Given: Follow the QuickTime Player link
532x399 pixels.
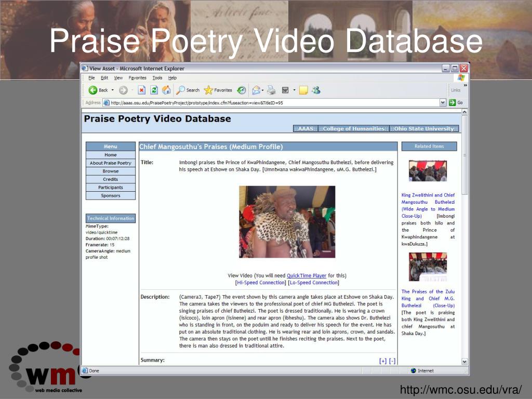Looking at the screenshot, I should point(307,275).
